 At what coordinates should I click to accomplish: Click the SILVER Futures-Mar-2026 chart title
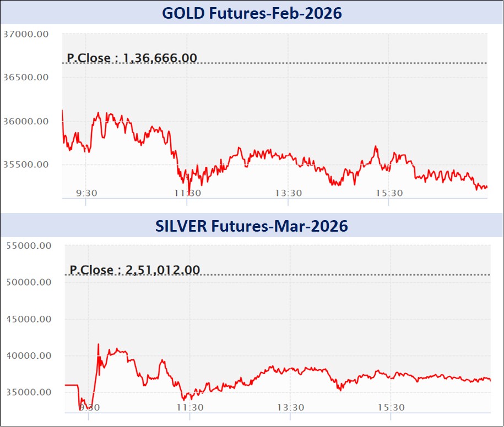(251, 226)
